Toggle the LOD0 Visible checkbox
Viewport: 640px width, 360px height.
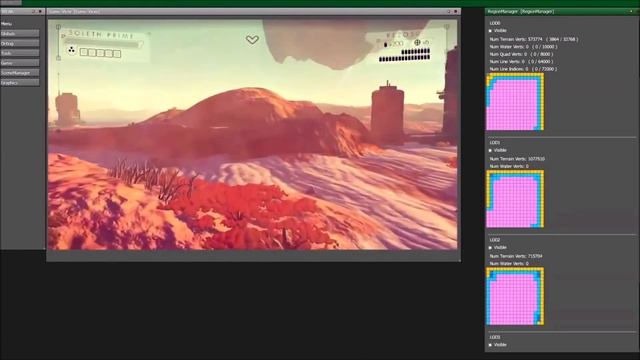pos(490,31)
